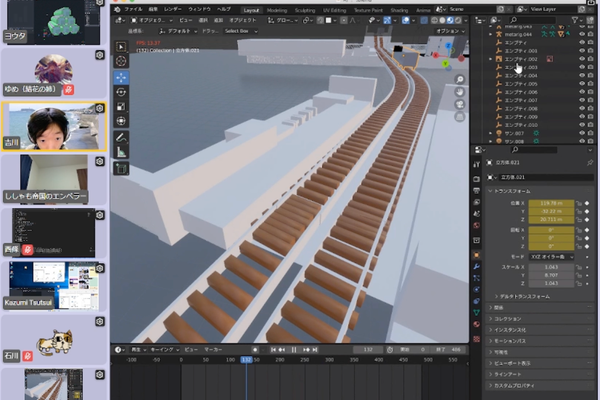600x400 pixels.
Task: Select the 3D Cursor tool
Action: point(121,61)
